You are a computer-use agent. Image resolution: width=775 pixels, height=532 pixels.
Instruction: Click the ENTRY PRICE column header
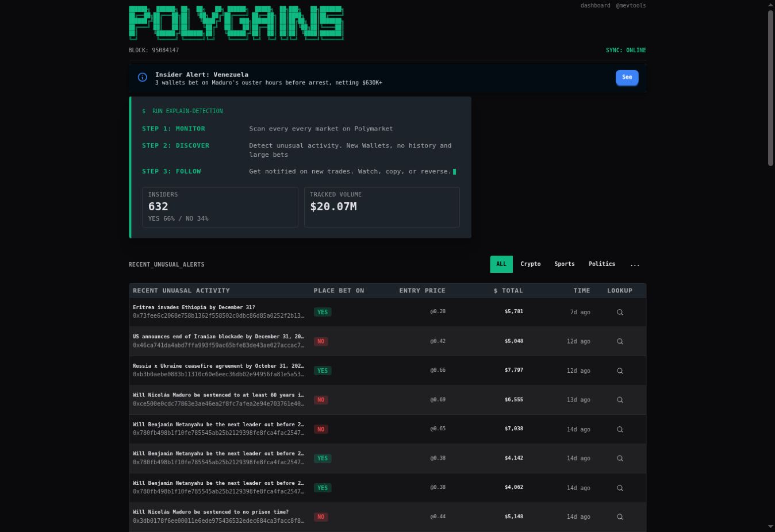422,291
